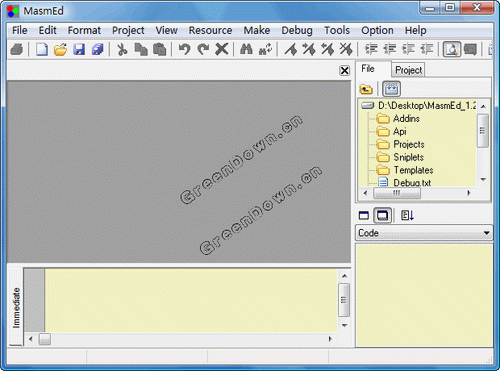Click the second indent toolbar icon
Viewport: 500px width, 371px height.
point(389,50)
